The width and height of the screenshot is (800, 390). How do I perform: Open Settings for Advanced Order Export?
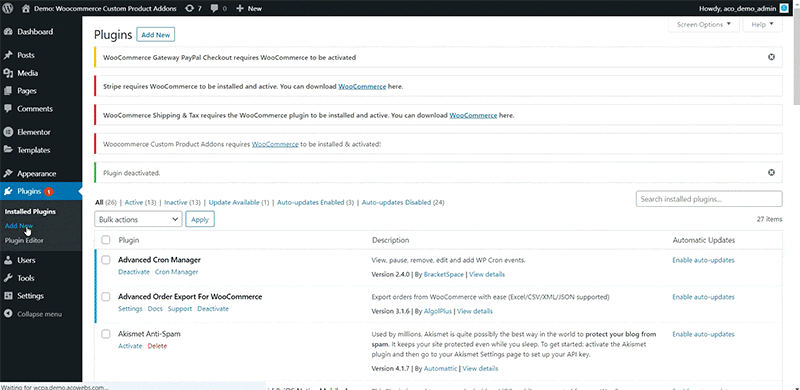(x=130, y=309)
